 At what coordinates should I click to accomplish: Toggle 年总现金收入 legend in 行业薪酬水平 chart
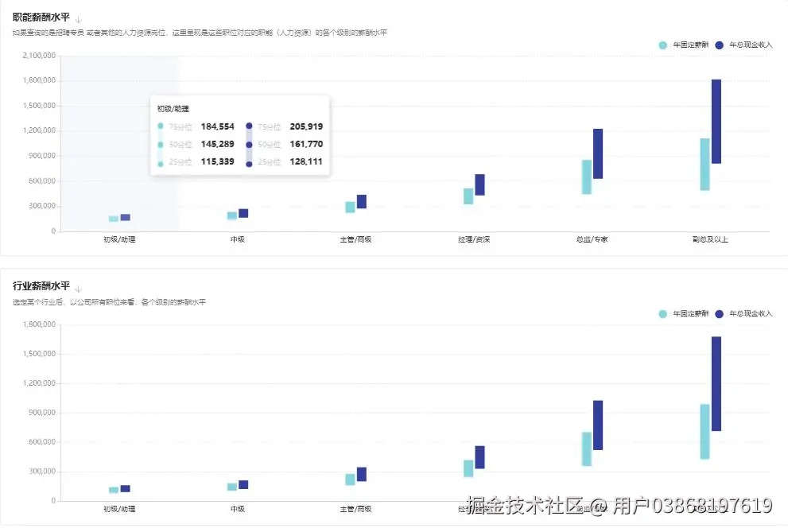point(743,313)
